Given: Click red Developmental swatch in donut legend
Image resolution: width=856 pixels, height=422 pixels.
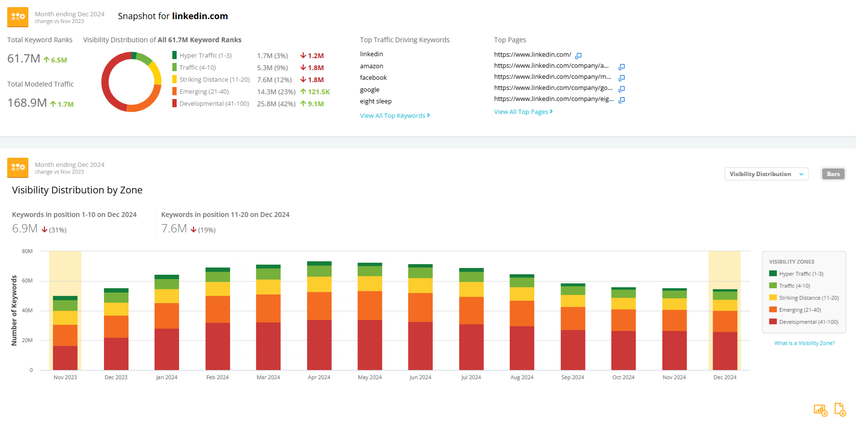Looking at the screenshot, I should 175,103.
